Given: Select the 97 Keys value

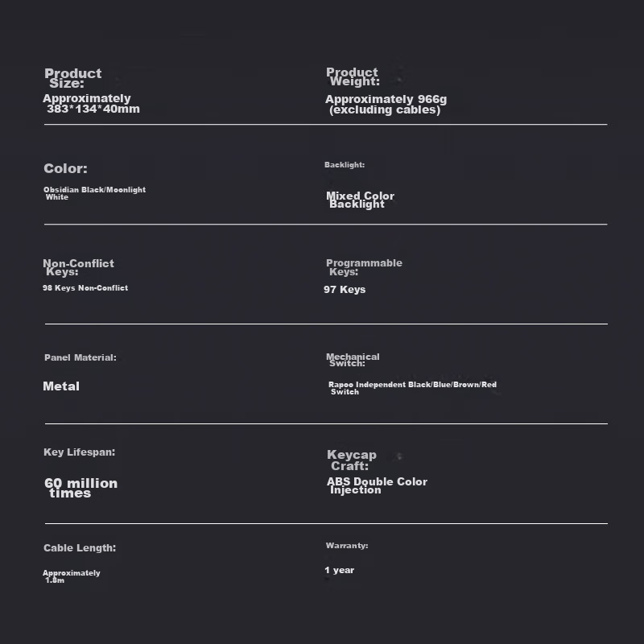Looking at the screenshot, I should tap(345, 290).
